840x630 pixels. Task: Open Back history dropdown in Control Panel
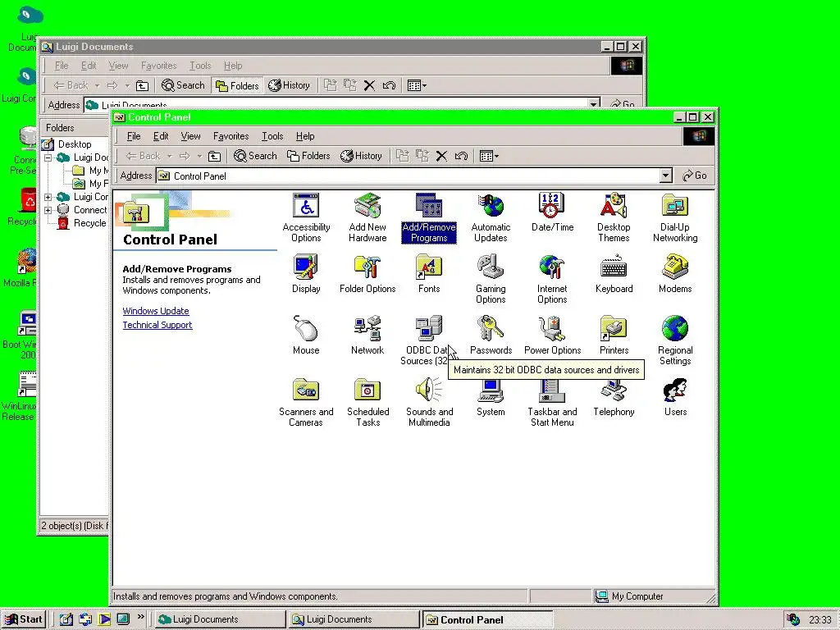tap(169, 156)
